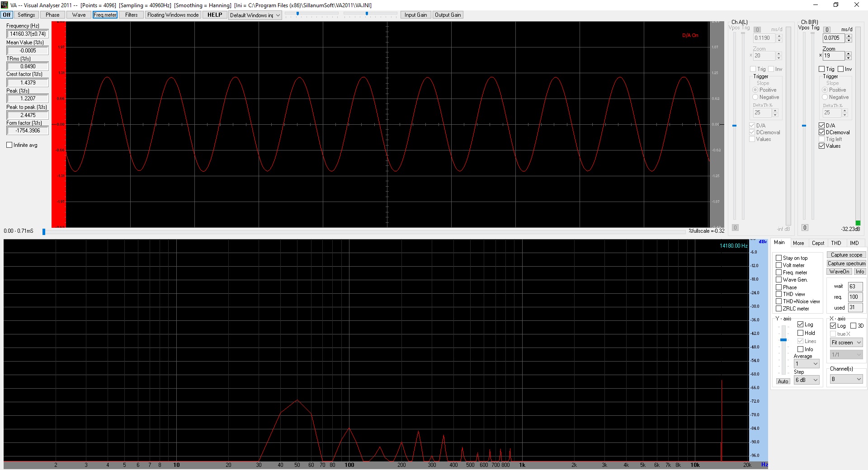The height and width of the screenshot is (470, 868).
Task: Open the Channel(s) dropdown showing B
Action: (x=846, y=379)
